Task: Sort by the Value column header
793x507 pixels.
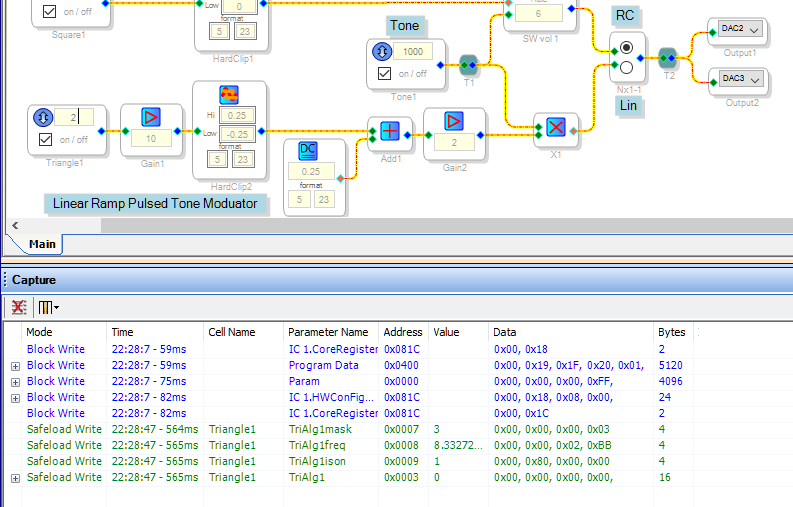Action: [458, 332]
